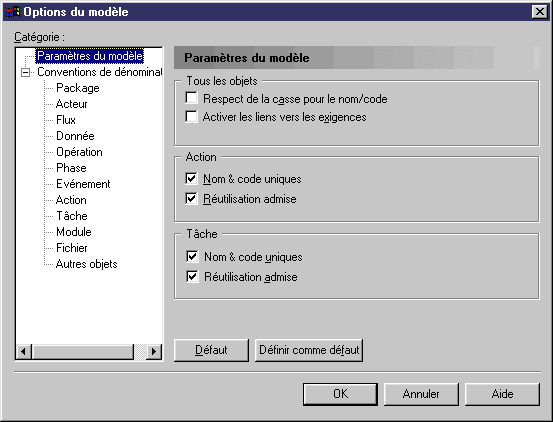
Task: Uncheck Nom & code uniques under Action
Action: point(192,178)
